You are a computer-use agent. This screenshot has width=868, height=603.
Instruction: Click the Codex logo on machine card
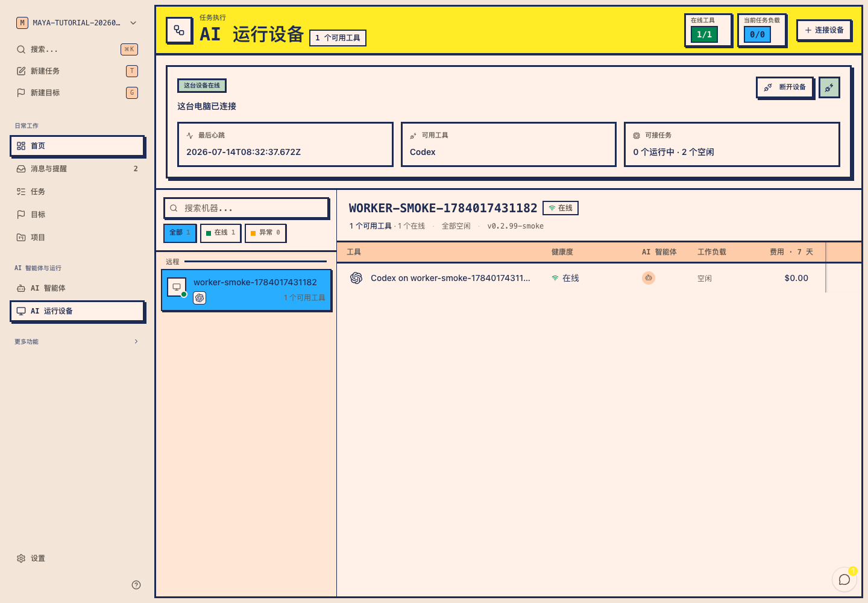(x=200, y=298)
